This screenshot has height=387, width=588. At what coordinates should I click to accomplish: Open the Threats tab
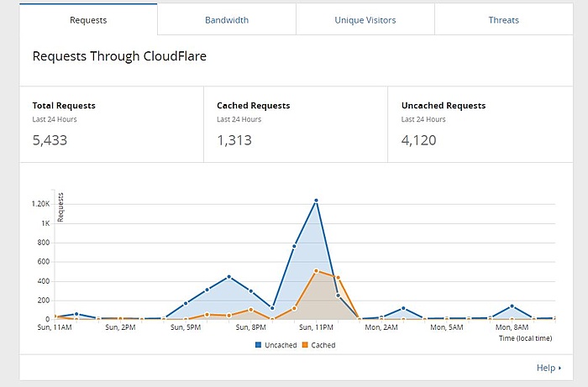point(504,20)
